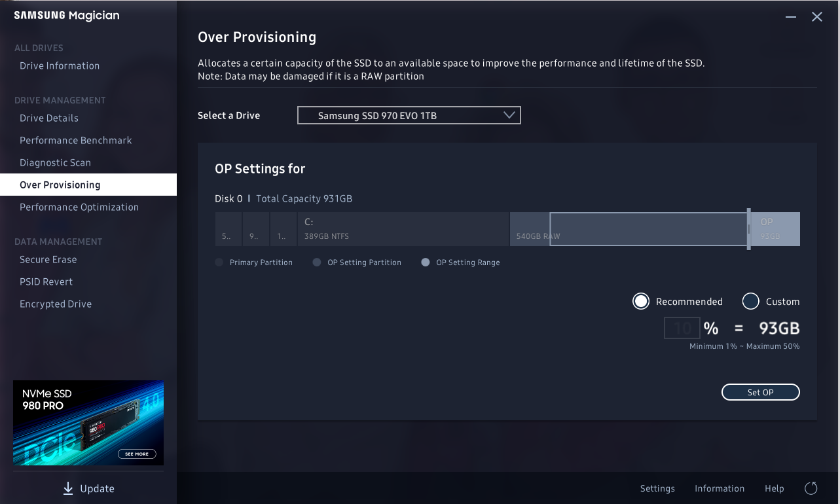Click the Samsung Magician logo

point(67,16)
